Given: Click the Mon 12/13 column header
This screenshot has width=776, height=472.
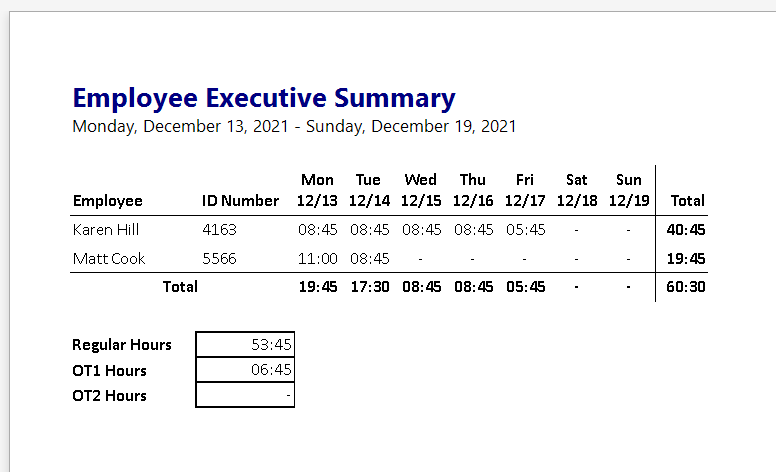Looking at the screenshot, I should point(317,190).
